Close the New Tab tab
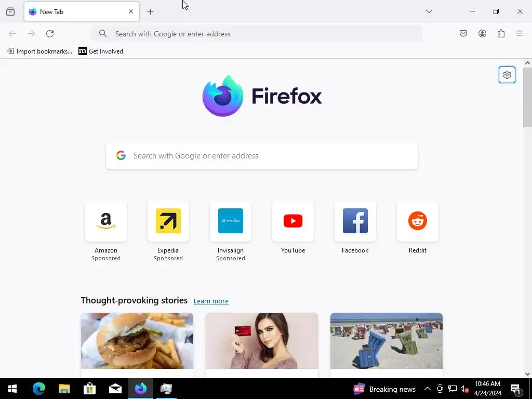Image resolution: width=532 pixels, height=399 pixels. 130,11
